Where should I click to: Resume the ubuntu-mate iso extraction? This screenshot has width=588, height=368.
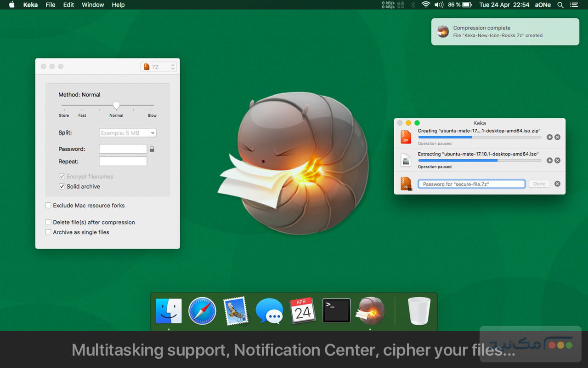point(549,161)
